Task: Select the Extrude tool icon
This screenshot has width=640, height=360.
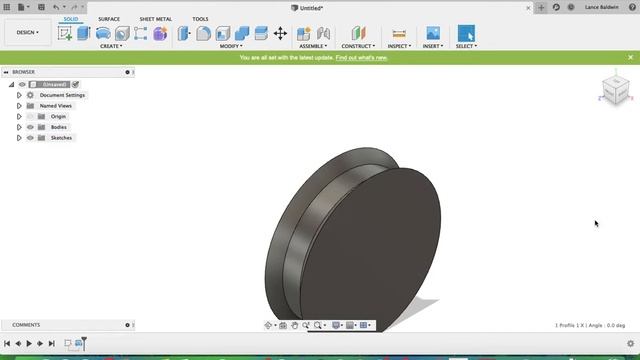Action: click(84, 33)
